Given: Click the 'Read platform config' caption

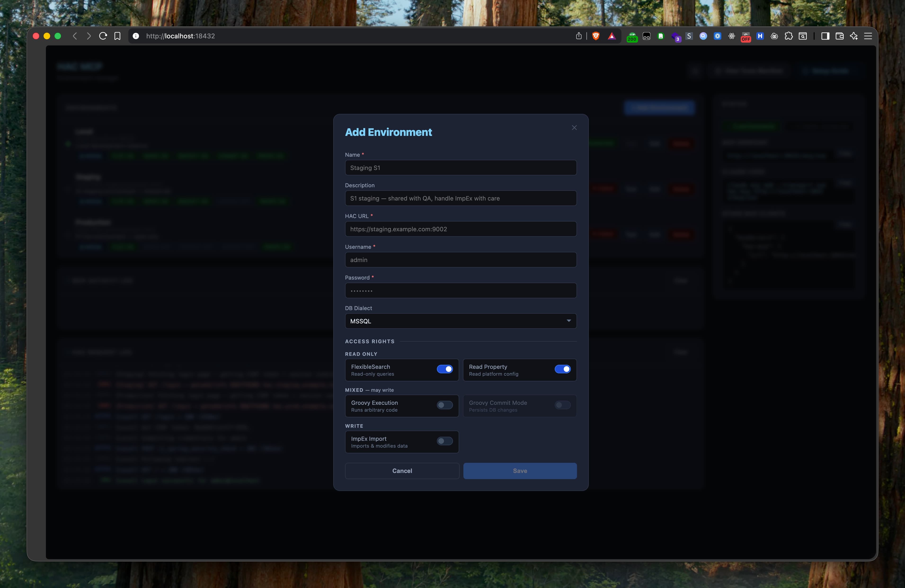Looking at the screenshot, I should click(x=494, y=374).
